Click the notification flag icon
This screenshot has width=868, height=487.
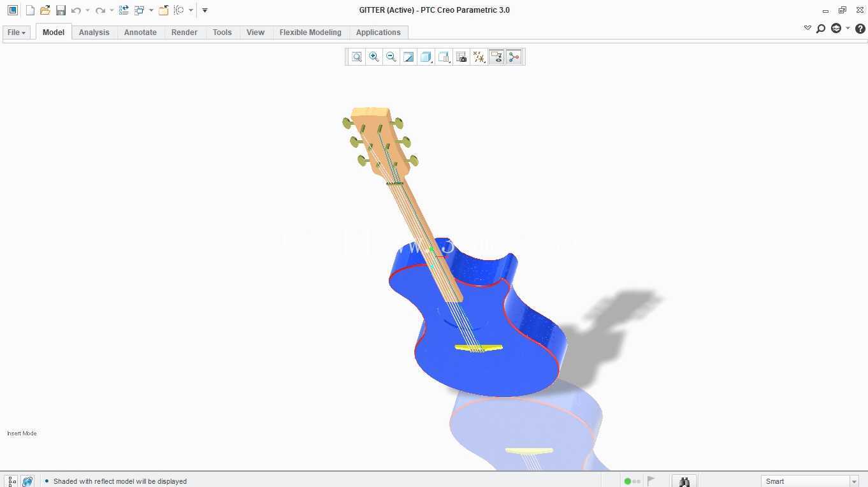click(x=651, y=481)
